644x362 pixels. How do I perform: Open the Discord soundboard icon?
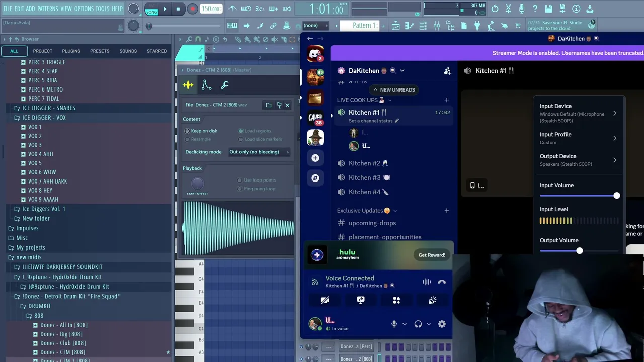pyautogui.click(x=432, y=300)
